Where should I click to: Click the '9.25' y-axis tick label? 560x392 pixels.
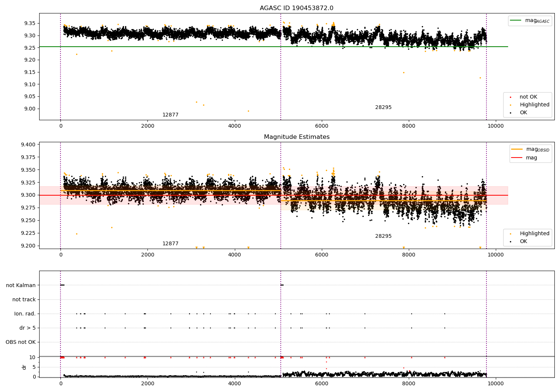[x=30, y=48]
